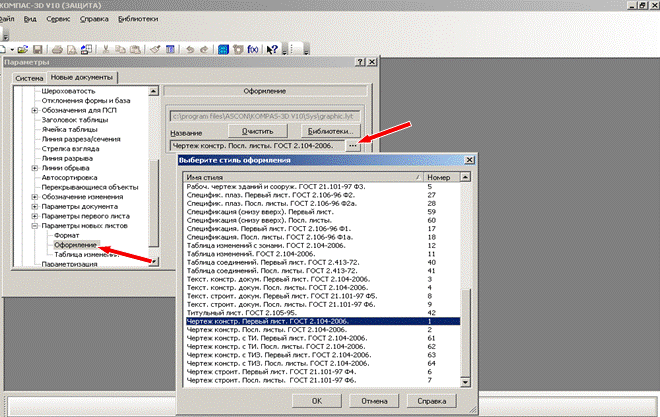The height and width of the screenshot is (417, 660).
Task: Click OK in style selection dialog
Action: point(317,401)
